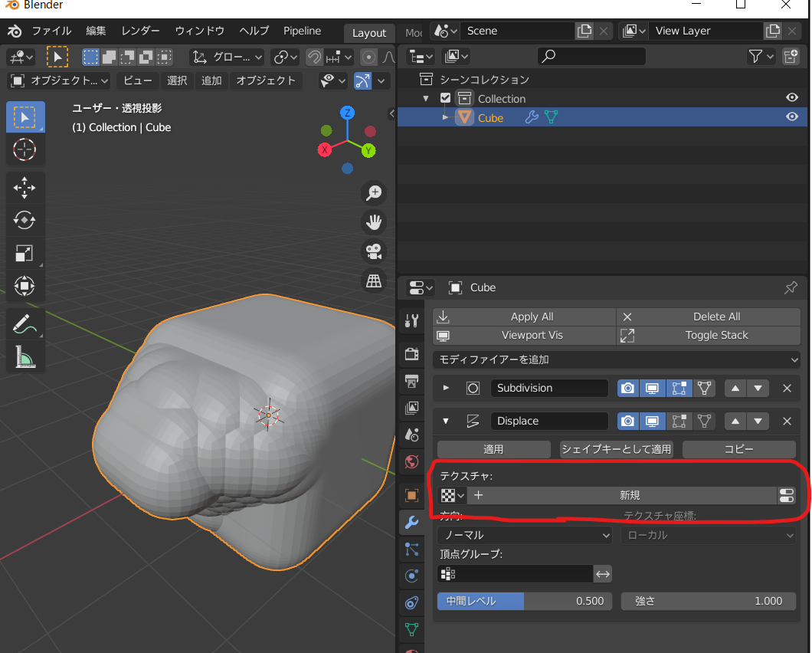Toggle Subdivision modifier edit mode icon
This screenshot has width=812, height=653.
coord(679,388)
